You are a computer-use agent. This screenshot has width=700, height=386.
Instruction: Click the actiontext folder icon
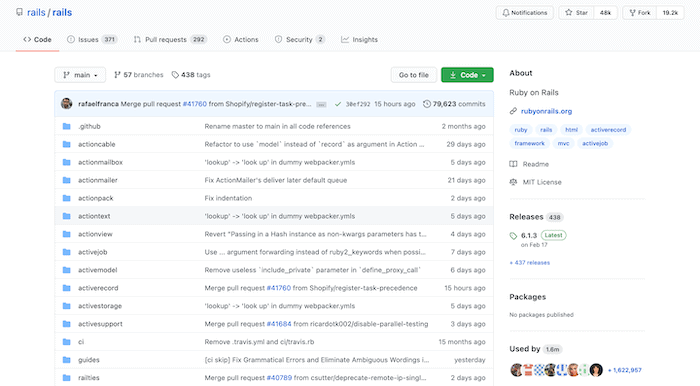click(67, 216)
